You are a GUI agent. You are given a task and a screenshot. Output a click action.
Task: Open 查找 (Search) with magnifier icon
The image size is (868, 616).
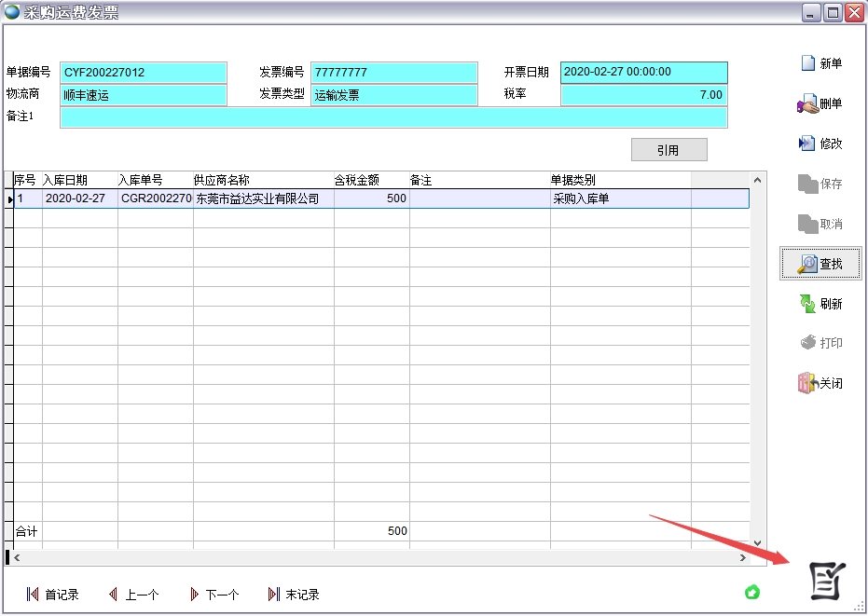(807, 264)
